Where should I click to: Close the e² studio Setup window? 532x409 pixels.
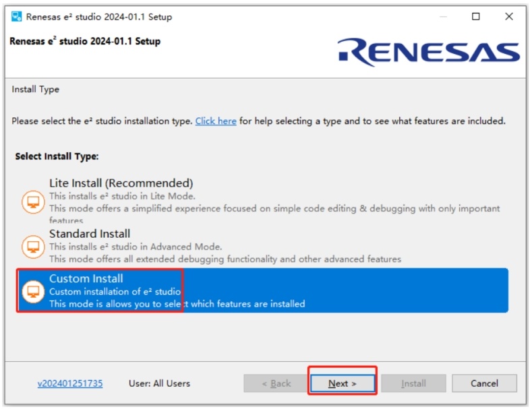tap(509, 17)
